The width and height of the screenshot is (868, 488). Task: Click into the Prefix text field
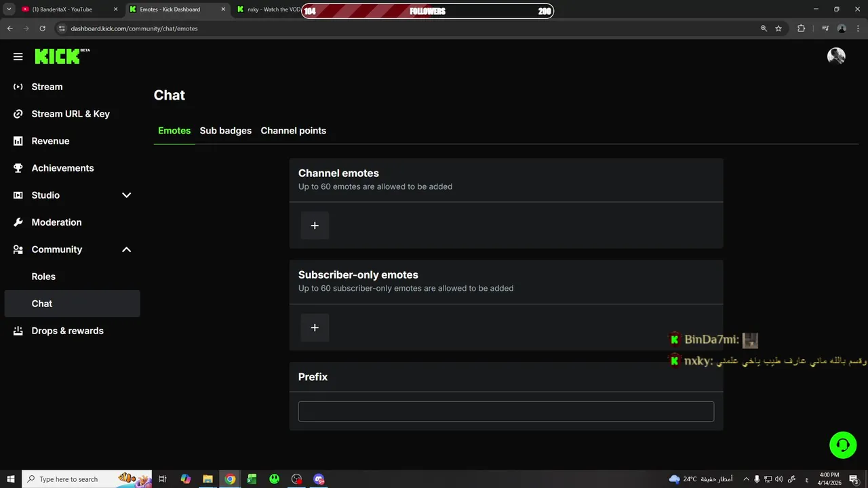(506, 411)
